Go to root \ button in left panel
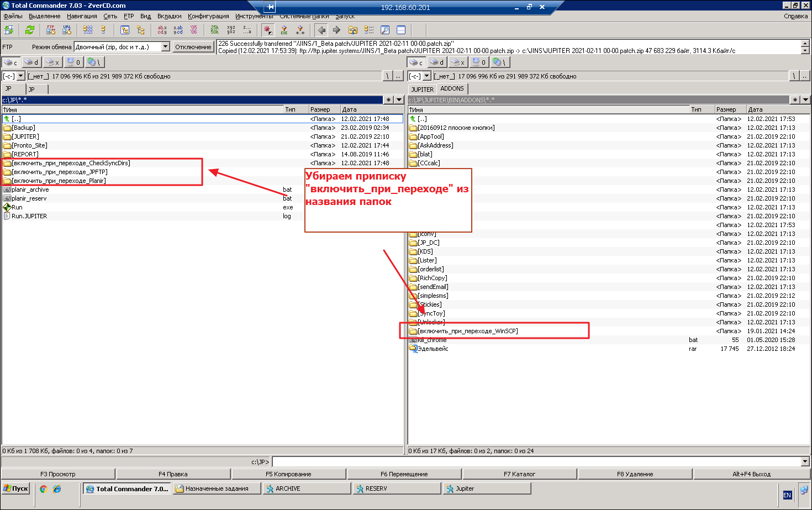This screenshot has width=812, height=510. point(388,76)
